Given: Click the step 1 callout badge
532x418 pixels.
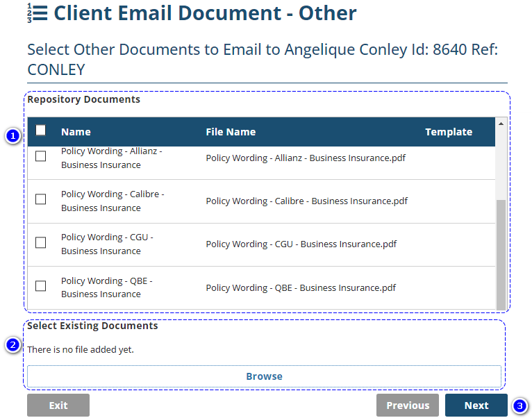Looking at the screenshot, I should tap(13, 136).
